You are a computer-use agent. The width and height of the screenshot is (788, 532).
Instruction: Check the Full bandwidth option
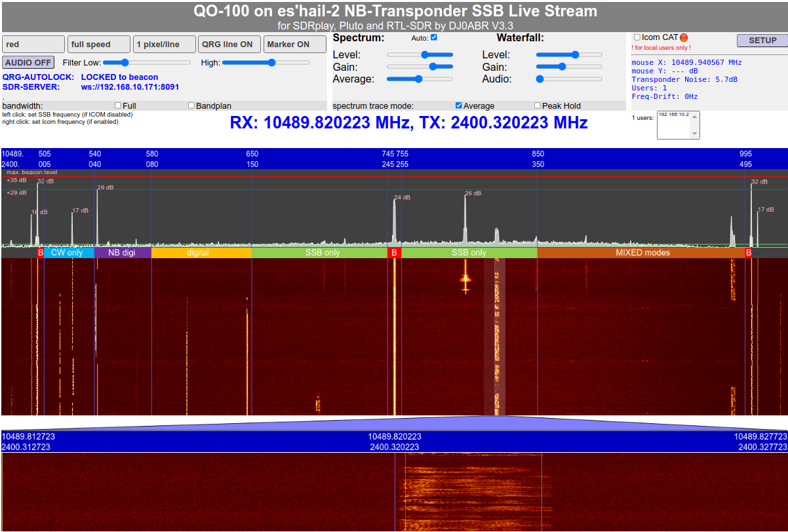tap(118, 105)
